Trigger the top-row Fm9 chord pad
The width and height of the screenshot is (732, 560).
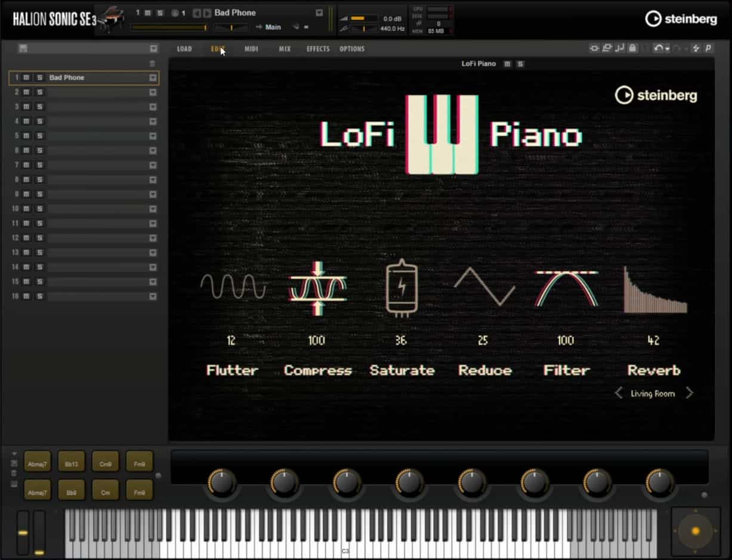(x=140, y=462)
